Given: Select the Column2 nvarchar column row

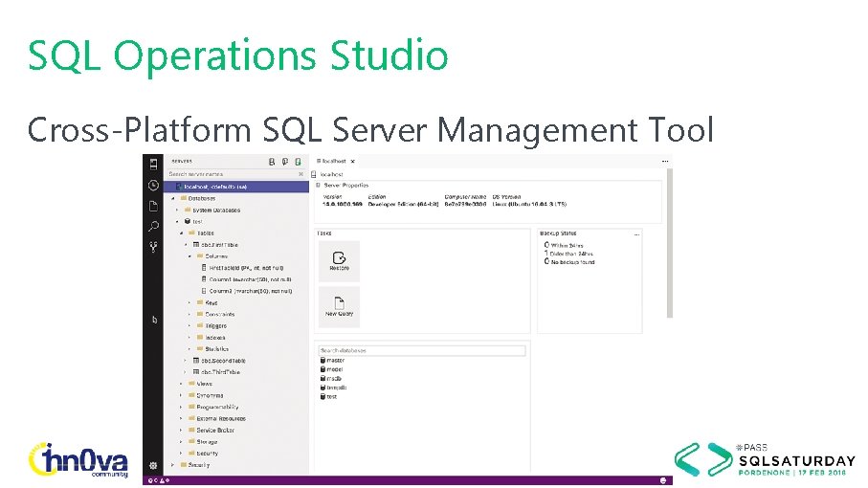Looking at the screenshot, I should pos(246,291).
